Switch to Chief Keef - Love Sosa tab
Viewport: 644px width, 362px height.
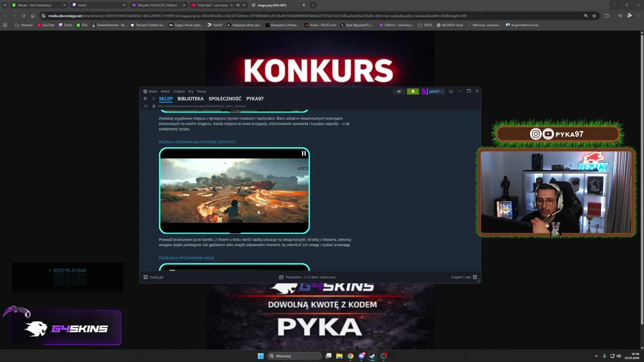coord(218,5)
